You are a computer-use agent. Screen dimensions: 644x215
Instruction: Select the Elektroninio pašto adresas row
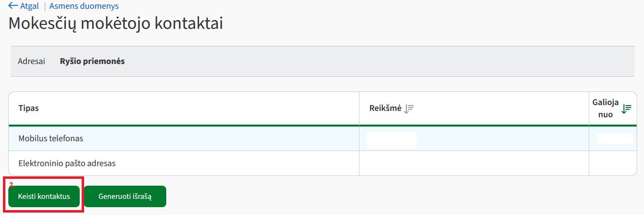[x=323, y=163]
